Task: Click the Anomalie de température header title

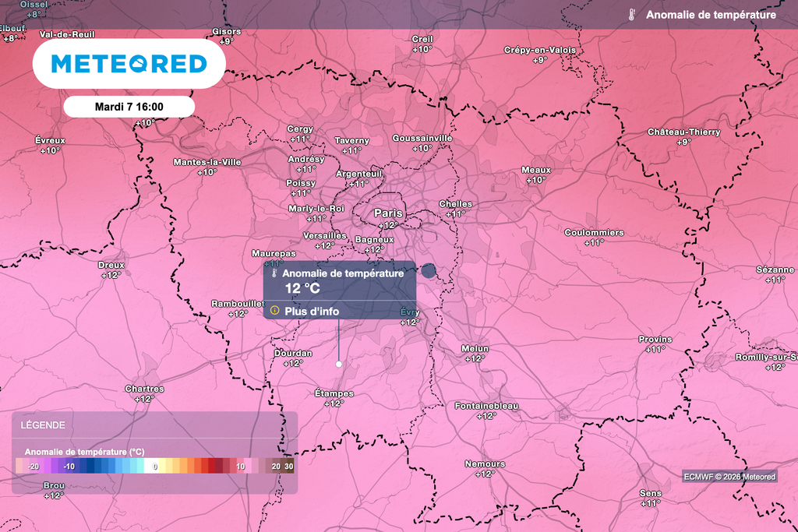Action: 711,15
